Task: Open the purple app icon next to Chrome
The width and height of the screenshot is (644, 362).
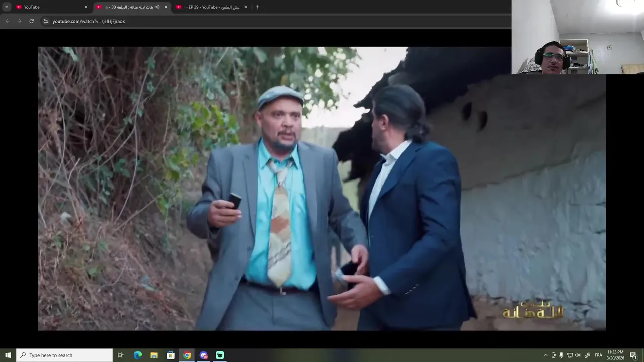Action: click(x=204, y=355)
